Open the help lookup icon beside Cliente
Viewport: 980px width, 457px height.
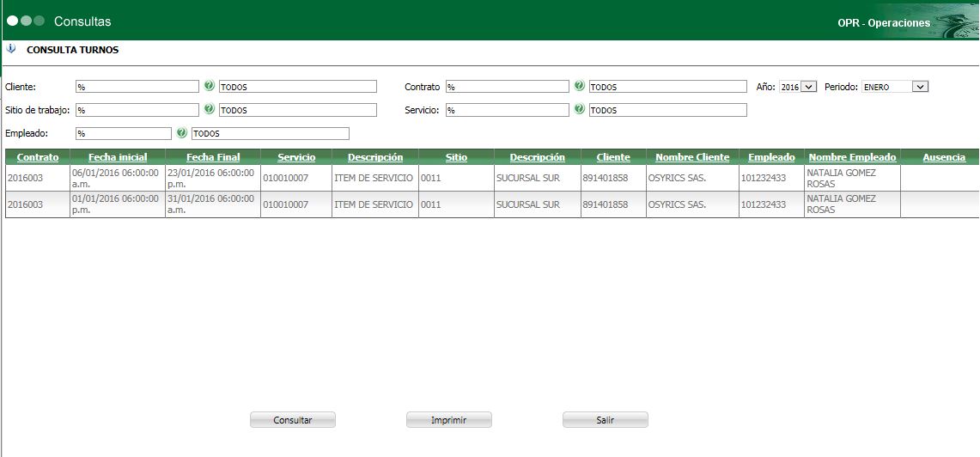[x=210, y=86]
